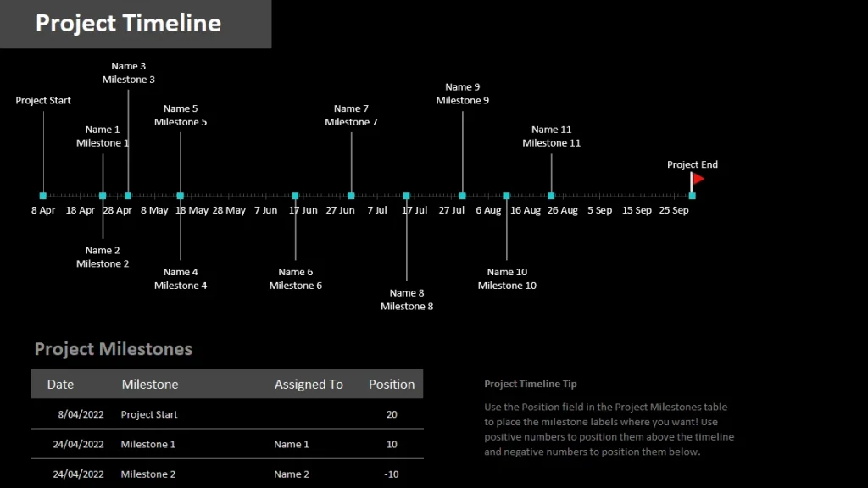Image resolution: width=868 pixels, height=488 pixels.
Task: Select the date cell in Milestone 2 row
Action: tap(78, 474)
